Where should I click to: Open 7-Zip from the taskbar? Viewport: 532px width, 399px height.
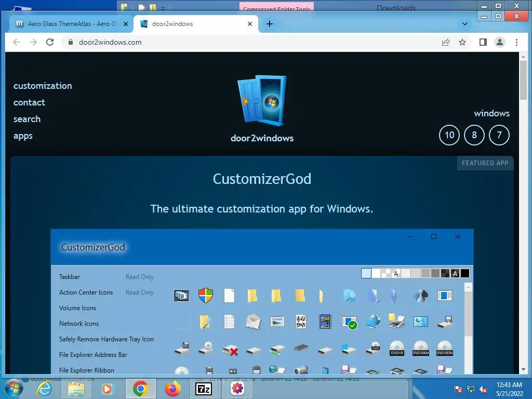[204, 389]
